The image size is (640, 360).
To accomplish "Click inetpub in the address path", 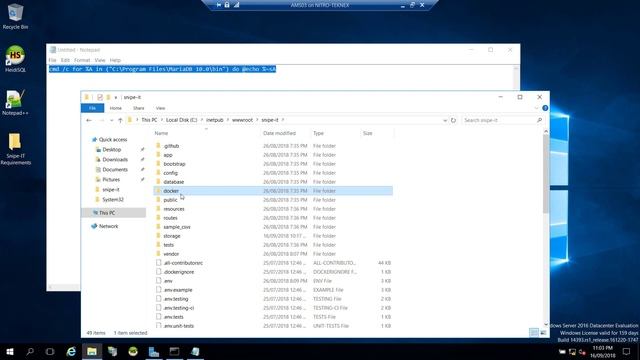I will 215,120.
